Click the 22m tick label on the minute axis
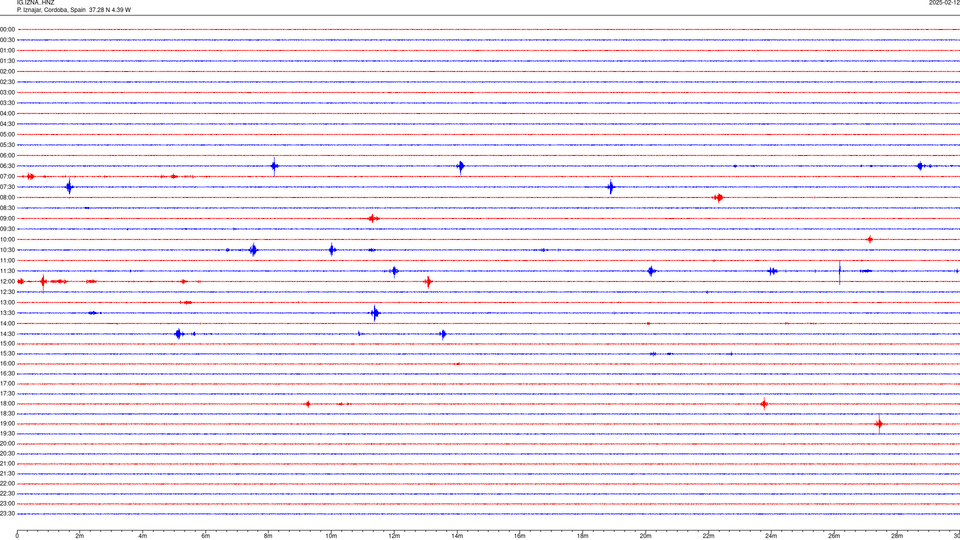The image size is (960, 540). [708, 536]
